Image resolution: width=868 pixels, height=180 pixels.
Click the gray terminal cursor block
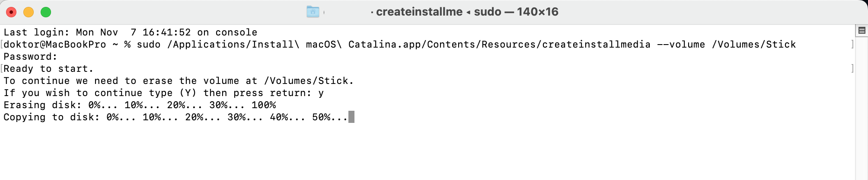tap(351, 117)
